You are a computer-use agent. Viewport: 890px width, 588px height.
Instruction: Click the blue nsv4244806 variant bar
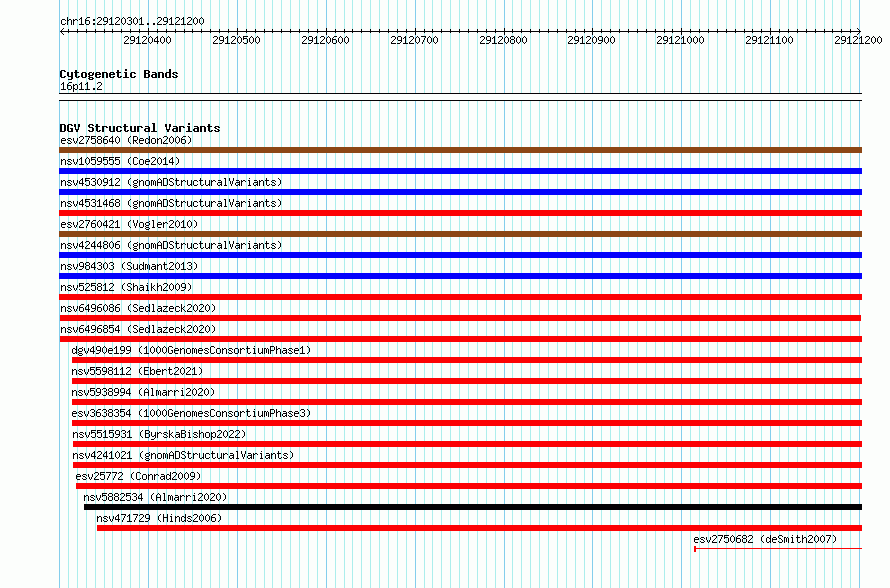point(460,255)
